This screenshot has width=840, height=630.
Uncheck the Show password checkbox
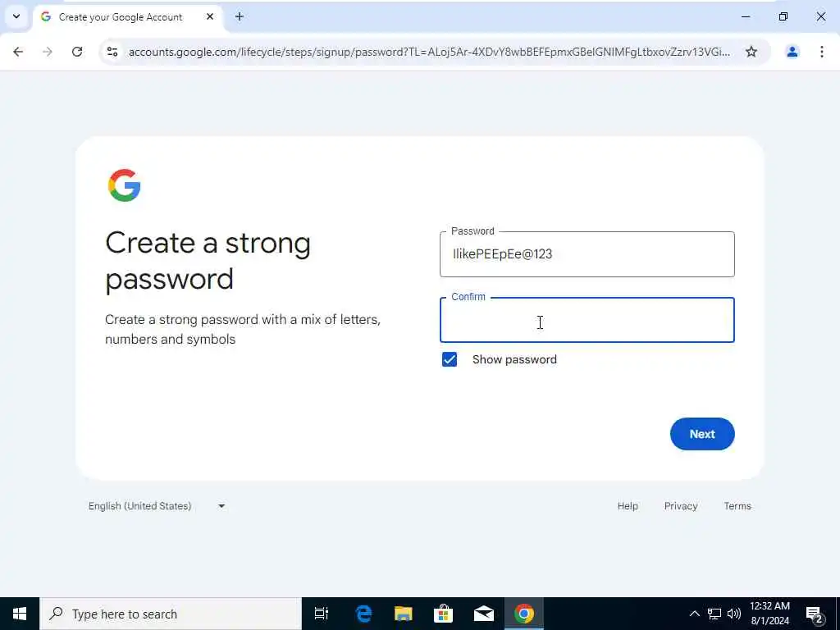pyautogui.click(x=450, y=359)
